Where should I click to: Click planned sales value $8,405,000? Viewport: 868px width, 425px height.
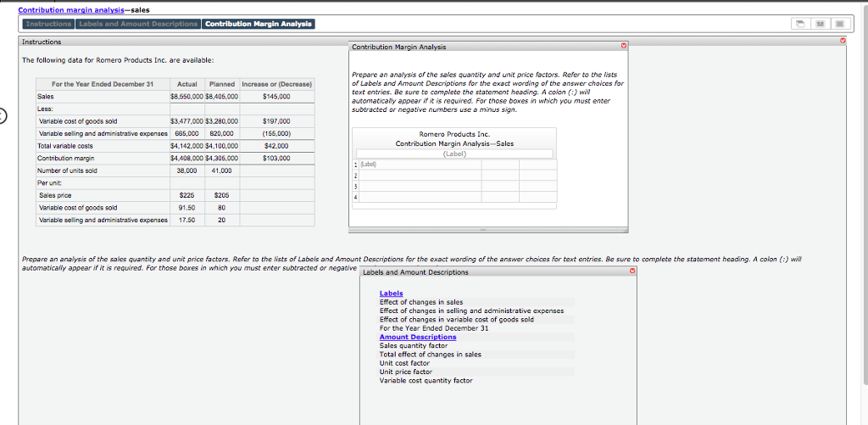221,97
